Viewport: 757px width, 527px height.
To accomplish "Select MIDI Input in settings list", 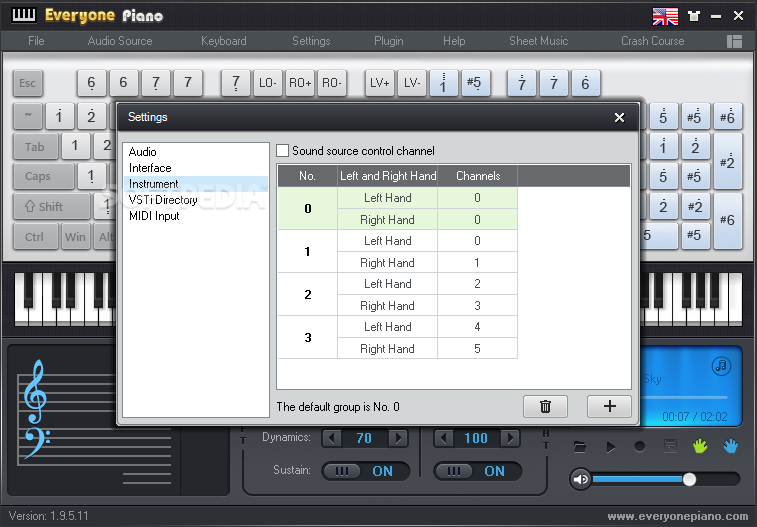I will 196,216.
